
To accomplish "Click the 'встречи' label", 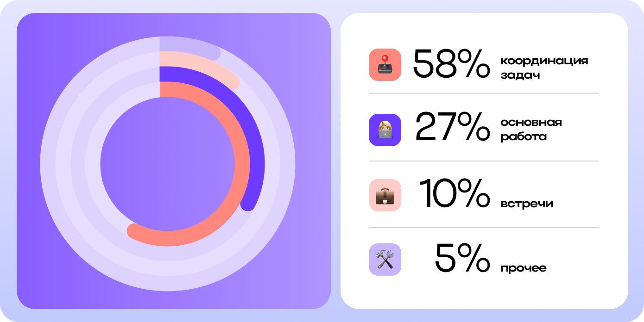I will 527,204.
